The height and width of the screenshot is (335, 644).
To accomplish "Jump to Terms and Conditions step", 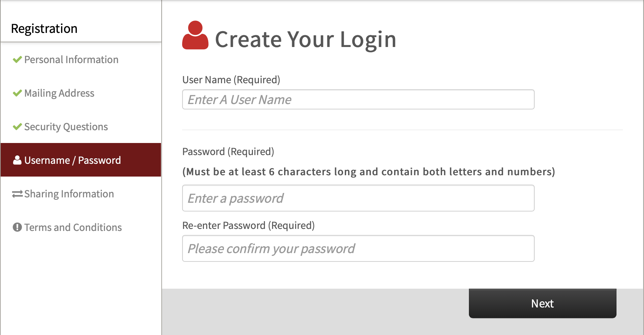I will (73, 228).
